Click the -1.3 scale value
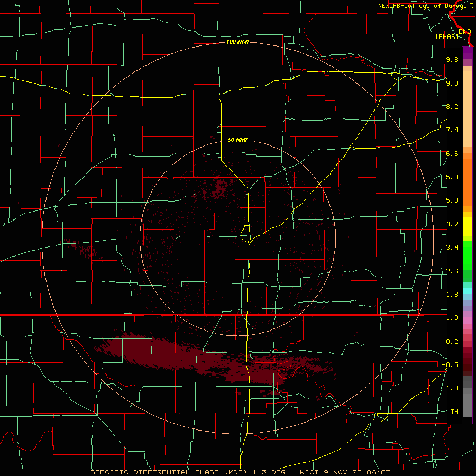Viewport: 476px width, 476px height. point(451,388)
